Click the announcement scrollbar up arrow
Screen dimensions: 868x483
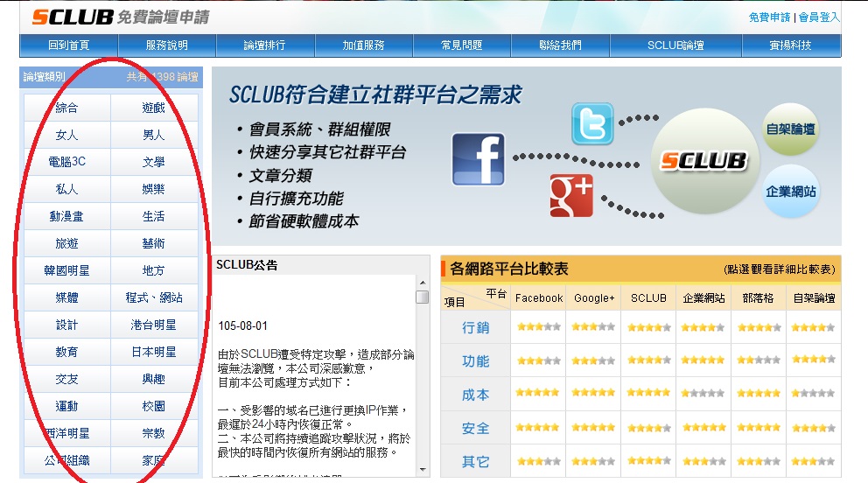tap(423, 282)
